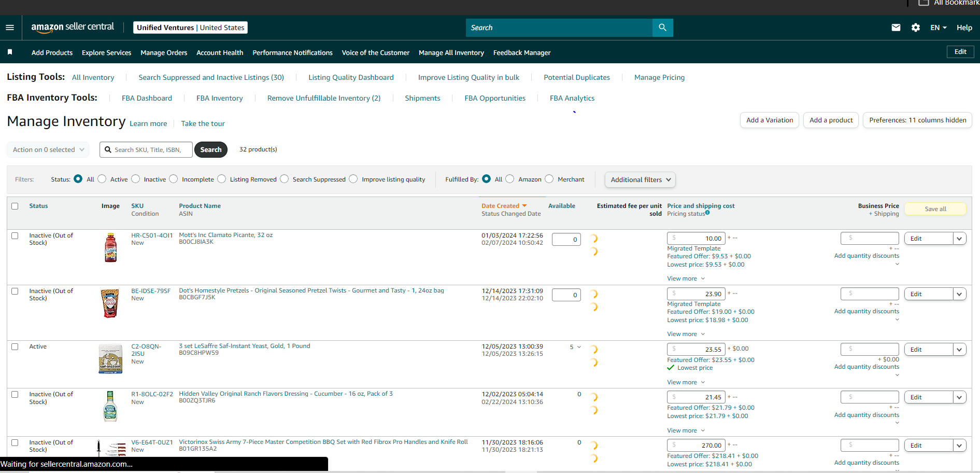Select the Dot's Homestyle Pretzels row checkbox
The height and width of the screenshot is (473, 980).
[15, 291]
